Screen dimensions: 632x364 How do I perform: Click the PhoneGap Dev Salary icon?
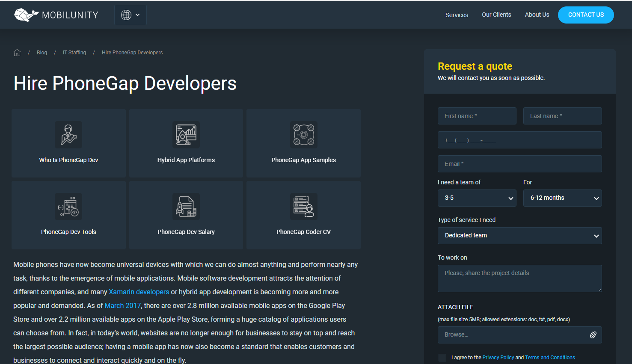(186, 207)
